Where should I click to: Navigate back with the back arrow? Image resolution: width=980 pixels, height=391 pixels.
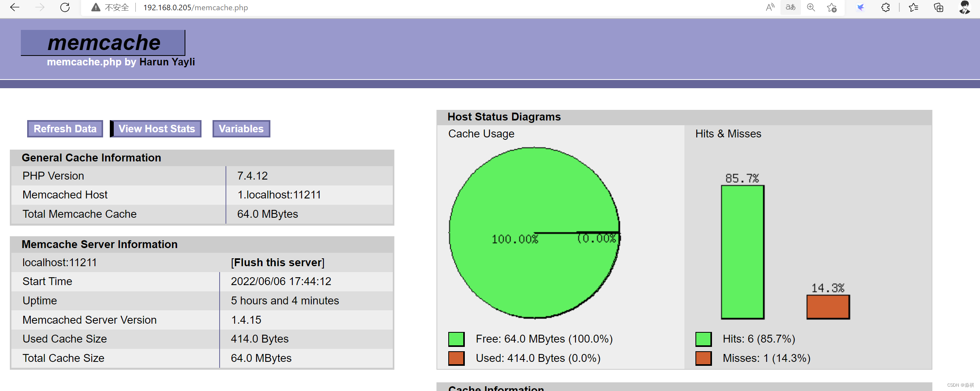[x=15, y=7]
